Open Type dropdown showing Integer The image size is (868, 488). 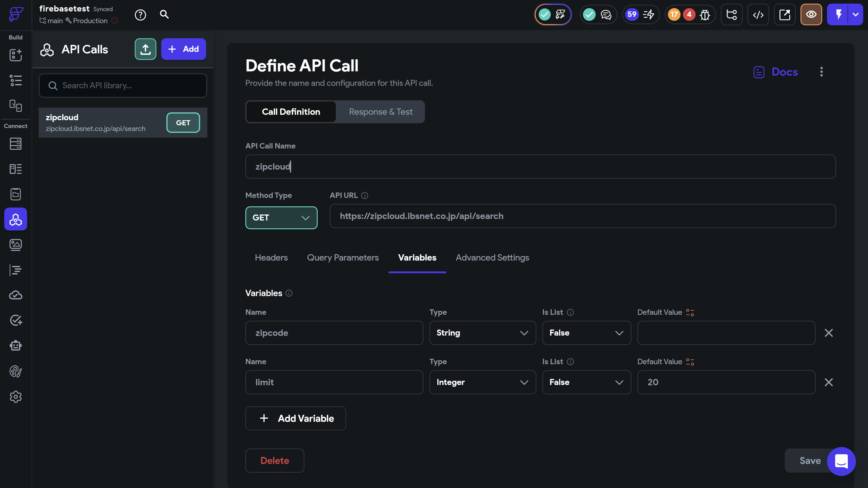(x=482, y=382)
